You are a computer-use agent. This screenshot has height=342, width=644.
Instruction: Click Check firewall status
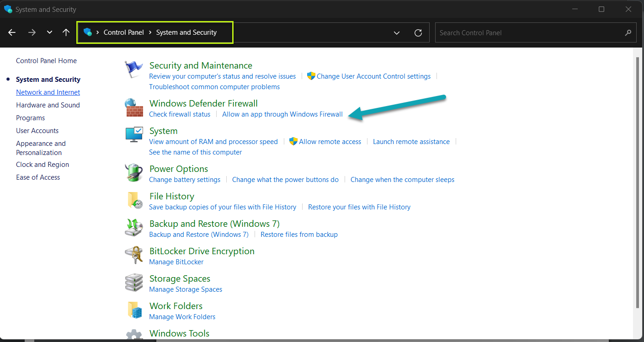pyautogui.click(x=180, y=114)
